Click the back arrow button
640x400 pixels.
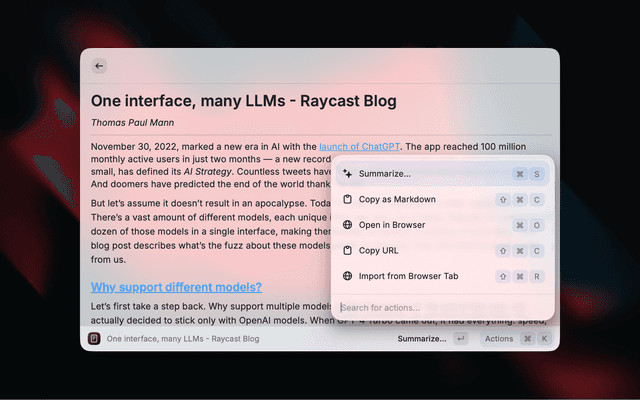tap(99, 66)
